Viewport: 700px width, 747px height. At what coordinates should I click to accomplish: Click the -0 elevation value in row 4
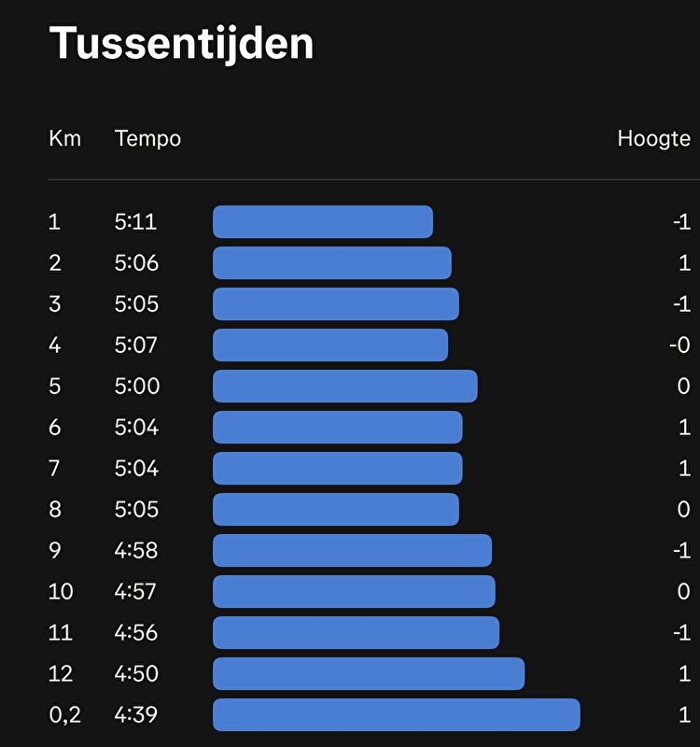(679, 345)
